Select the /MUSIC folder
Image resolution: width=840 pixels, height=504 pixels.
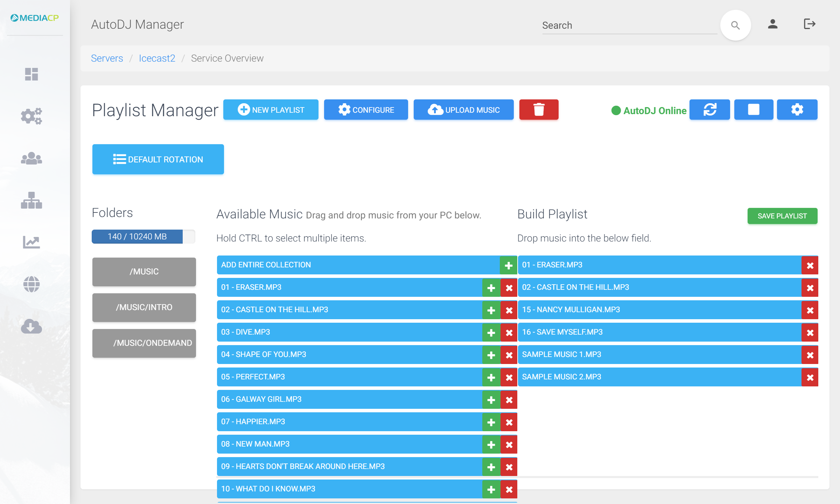click(143, 271)
